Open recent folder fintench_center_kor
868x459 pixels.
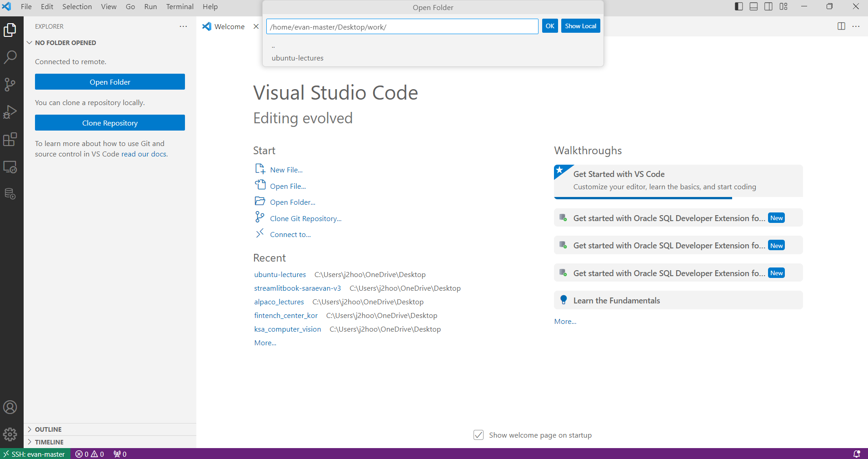click(x=286, y=315)
